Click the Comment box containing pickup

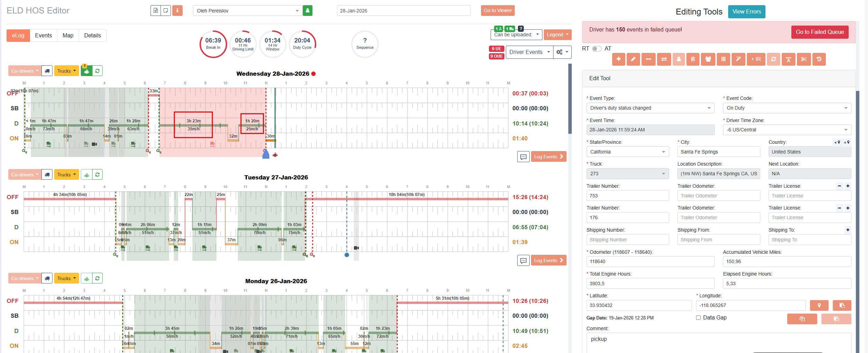pyautogui.click(x=719, y=343)
